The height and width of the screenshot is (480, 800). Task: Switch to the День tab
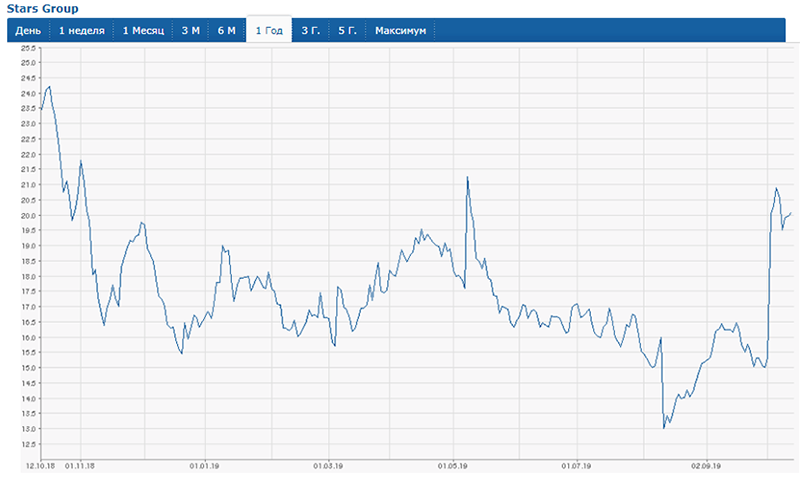(x=28, y=31)
